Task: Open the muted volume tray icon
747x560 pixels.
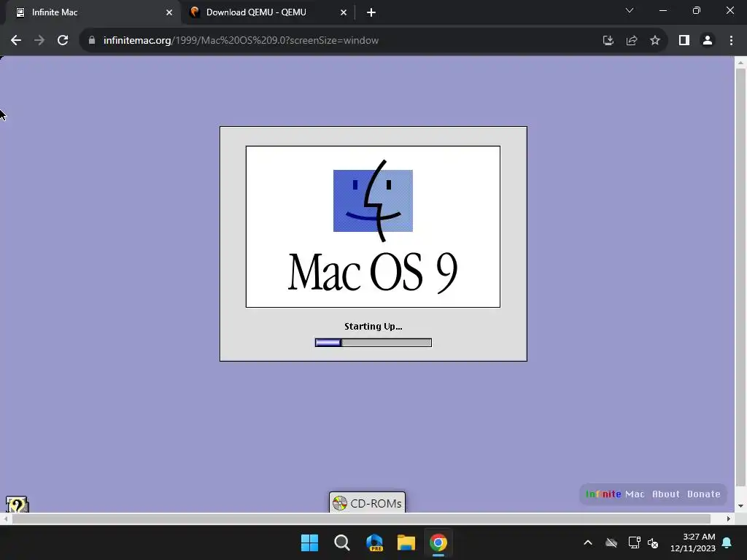Action: tap(653, 542)
